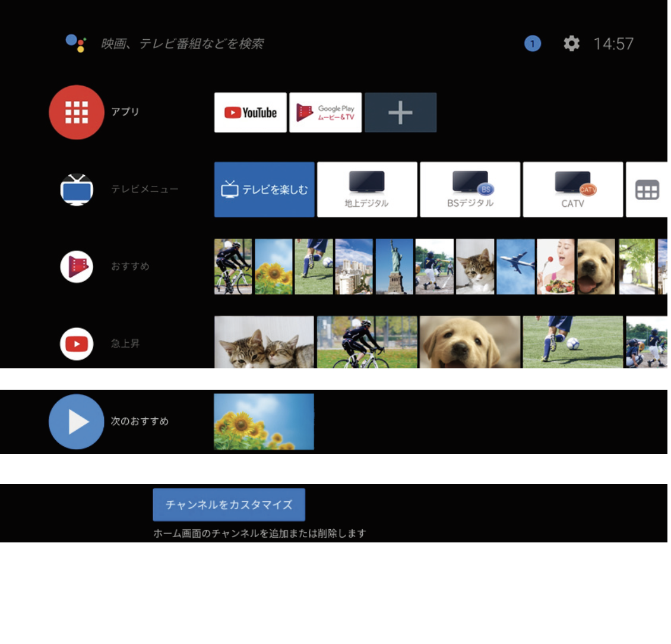
Task: Play the two kittens trending video
Action: (264, 342)
